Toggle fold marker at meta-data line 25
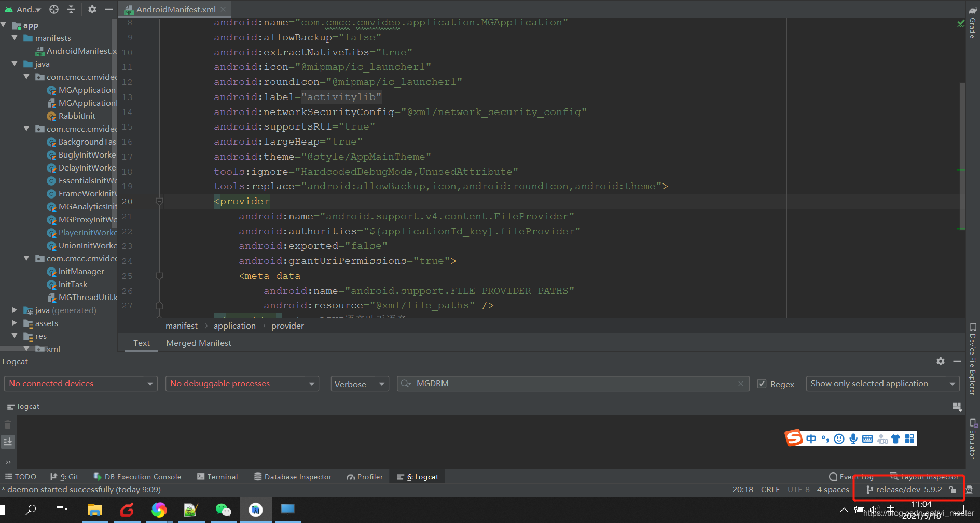Image resolution: width=980 pixels, height=523 pixels. [159, 276]
